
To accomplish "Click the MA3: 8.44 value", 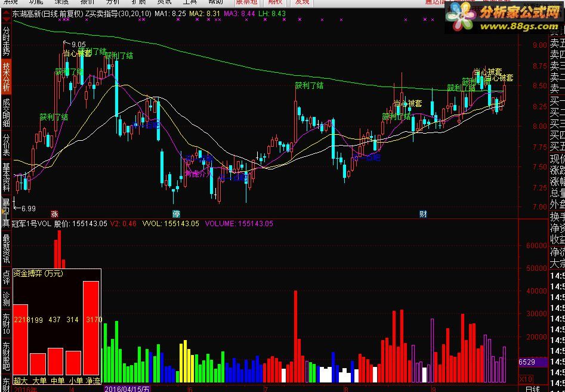I will coord(239,14).
